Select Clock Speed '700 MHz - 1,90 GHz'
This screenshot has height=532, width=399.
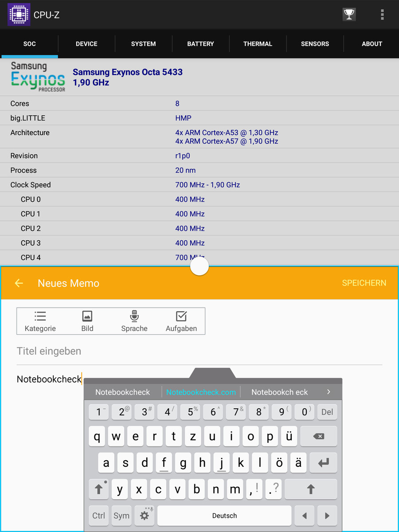click(207, 185)
